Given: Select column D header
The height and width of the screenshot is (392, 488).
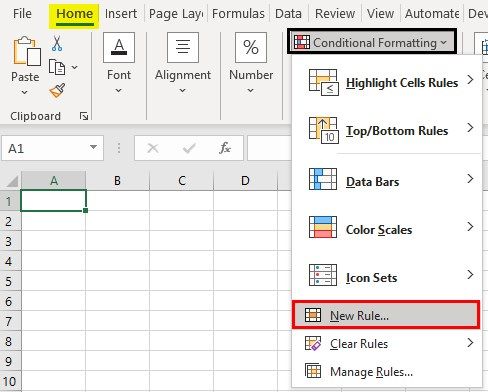Looking at the screenshot, I should pyautogui.click(x=245, y=181).
